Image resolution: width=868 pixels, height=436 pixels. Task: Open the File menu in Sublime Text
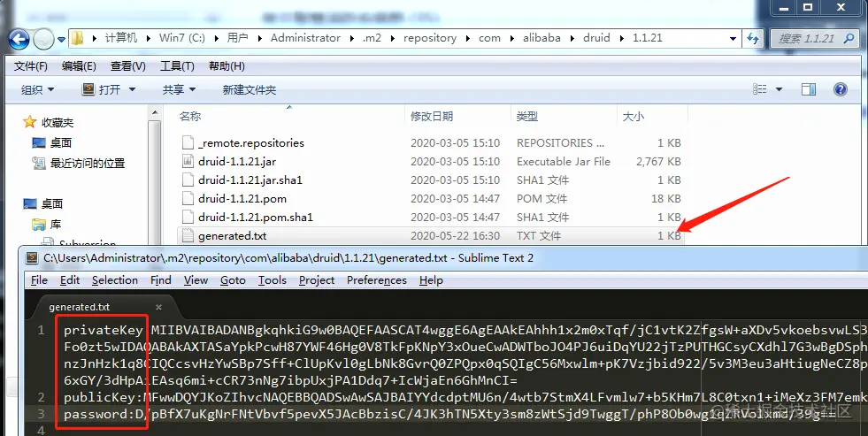(x=39, y=280)
